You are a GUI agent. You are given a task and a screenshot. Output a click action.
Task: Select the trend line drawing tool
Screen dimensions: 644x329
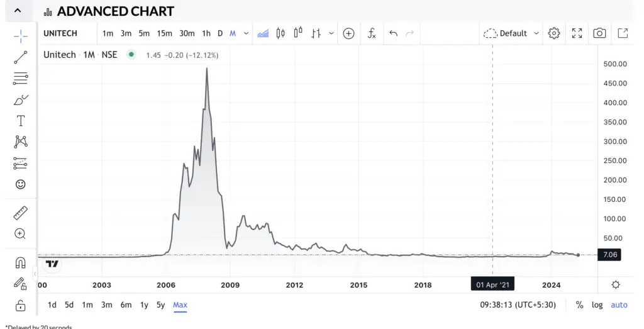(x=20, y=57)
